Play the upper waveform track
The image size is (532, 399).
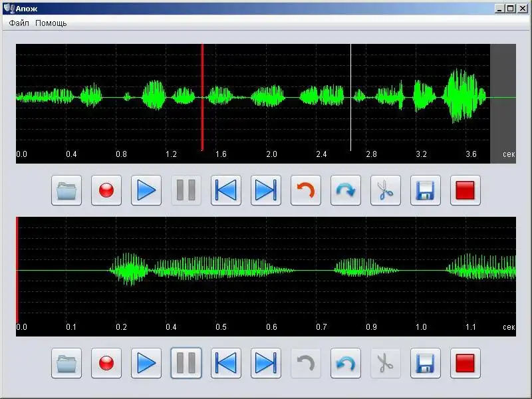146,190
